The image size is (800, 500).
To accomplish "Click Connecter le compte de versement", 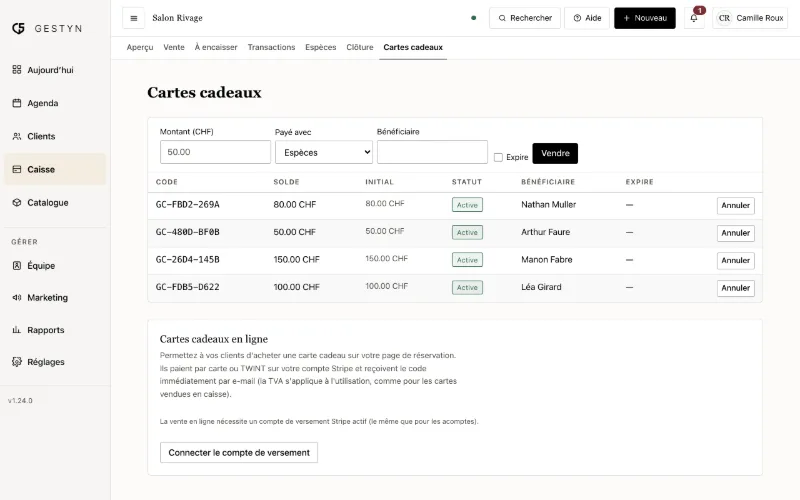I will coord(239,453).
